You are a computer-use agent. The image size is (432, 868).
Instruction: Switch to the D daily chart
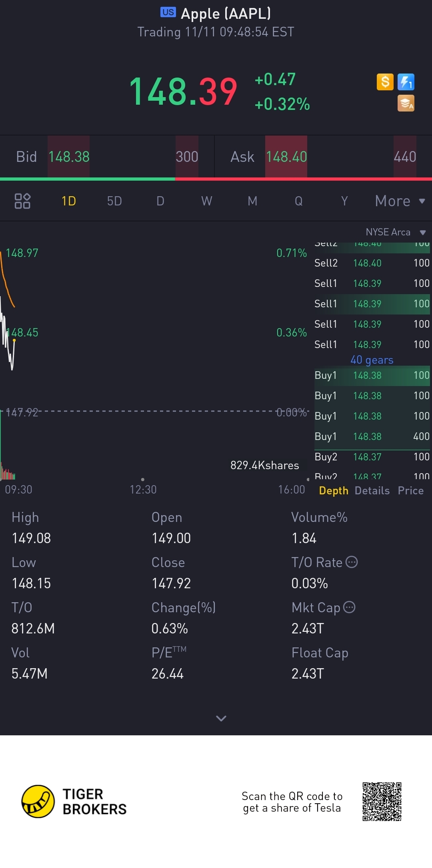point(160,201)
